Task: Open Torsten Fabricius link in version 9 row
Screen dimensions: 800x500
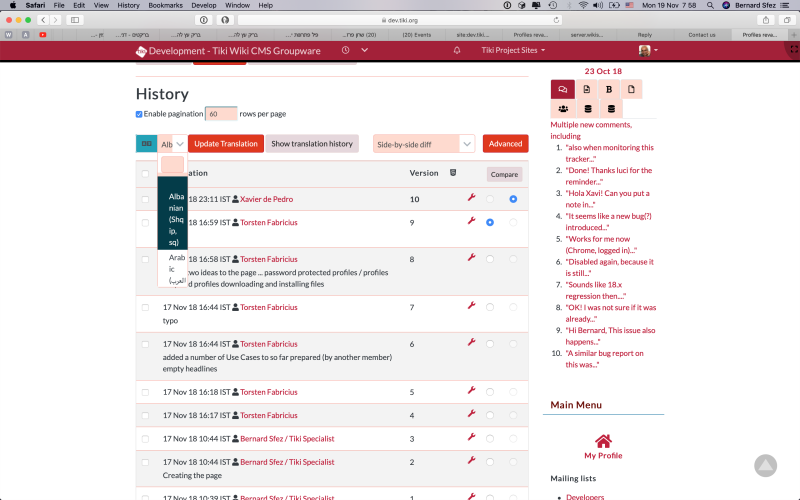Action: pyautogui.click(x=268, y=222)
